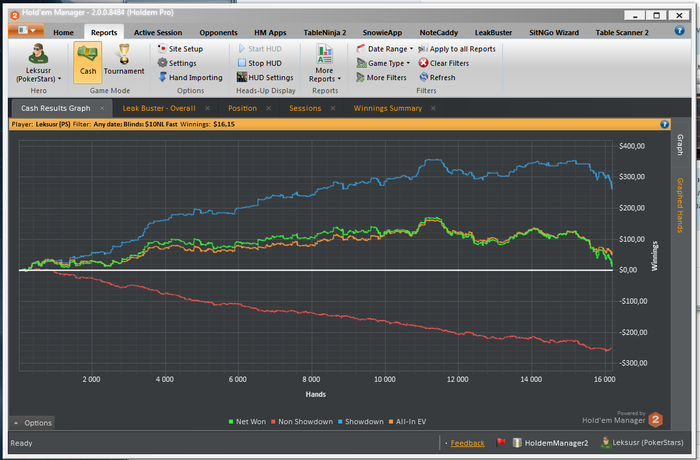The image size is (700, 460).
Task: Open the Table Scanner 2 tab
Action: [622, 32]
